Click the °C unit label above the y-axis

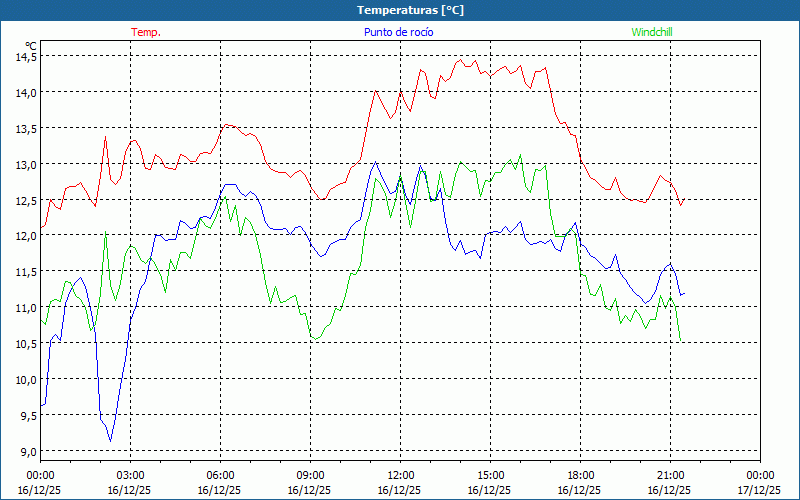click(x=31, y=45)
